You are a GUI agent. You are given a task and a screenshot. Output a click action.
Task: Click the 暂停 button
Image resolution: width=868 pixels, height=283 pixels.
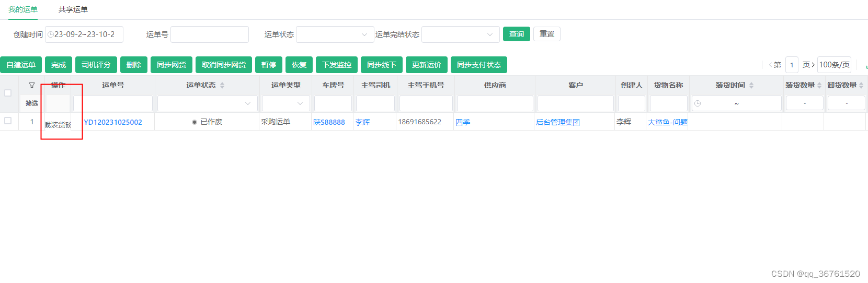[x=269, y=65]
